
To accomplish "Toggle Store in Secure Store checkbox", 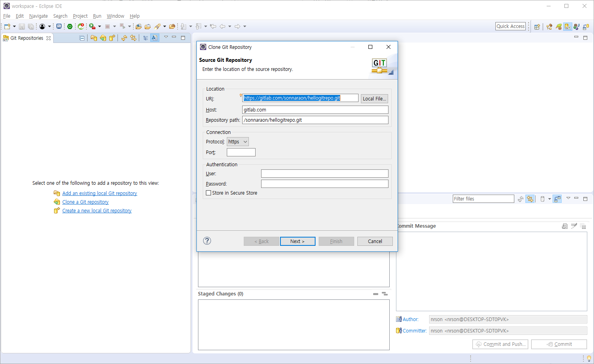I will pos(209,193).
